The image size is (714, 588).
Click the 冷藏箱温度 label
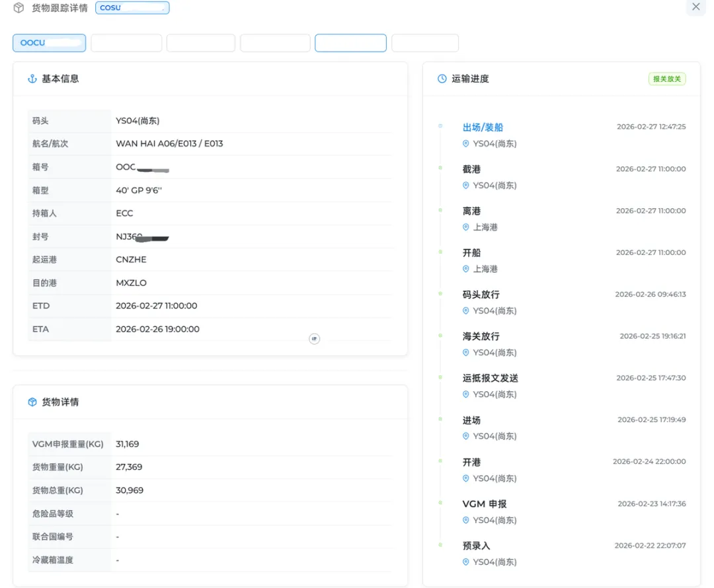coord(53,560)
